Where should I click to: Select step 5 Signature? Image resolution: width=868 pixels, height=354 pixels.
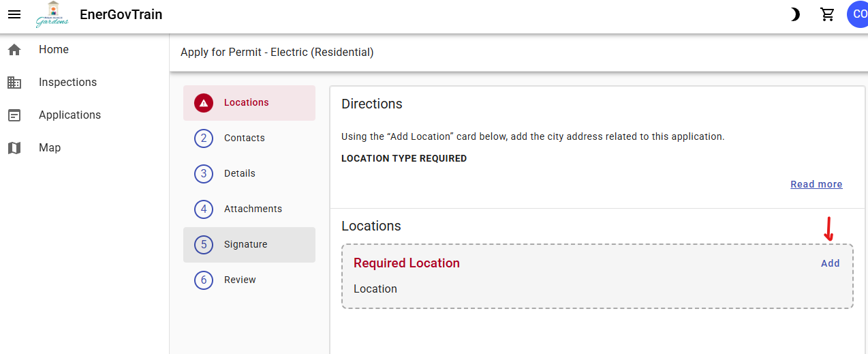tap(245, 245)
